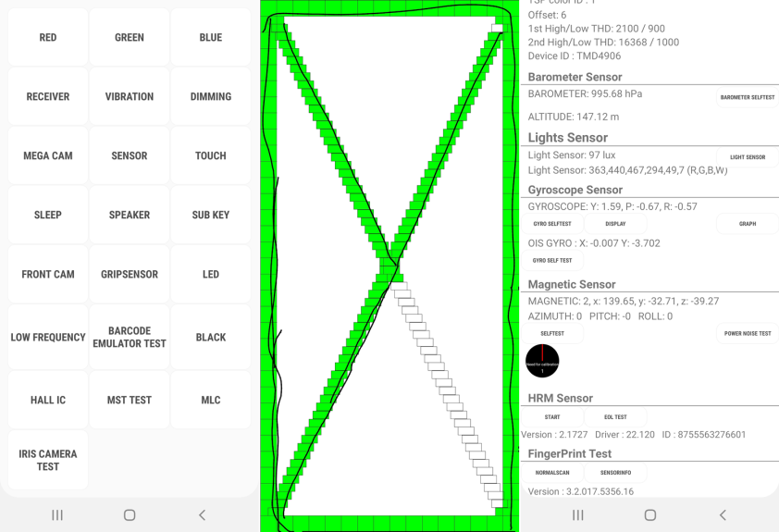
Task: Open the IRIS CAMERA TEST
Action: [48, 461]
